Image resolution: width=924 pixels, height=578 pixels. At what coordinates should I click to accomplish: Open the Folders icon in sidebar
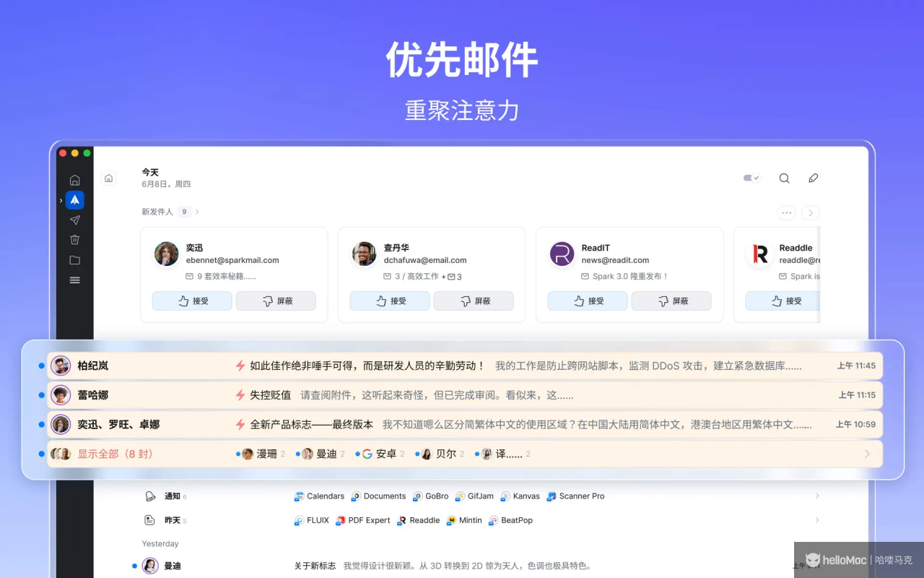[x=74, y=260]
